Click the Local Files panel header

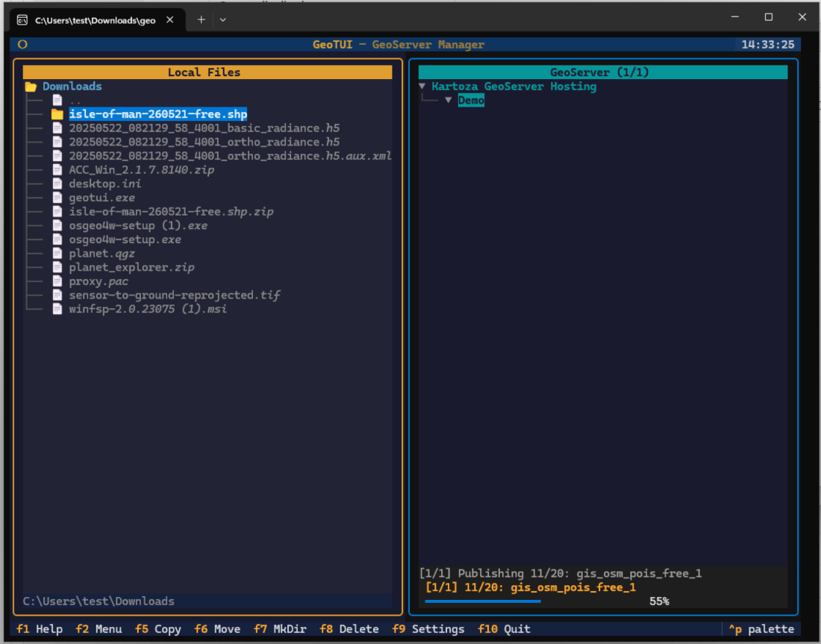point(207,72)
